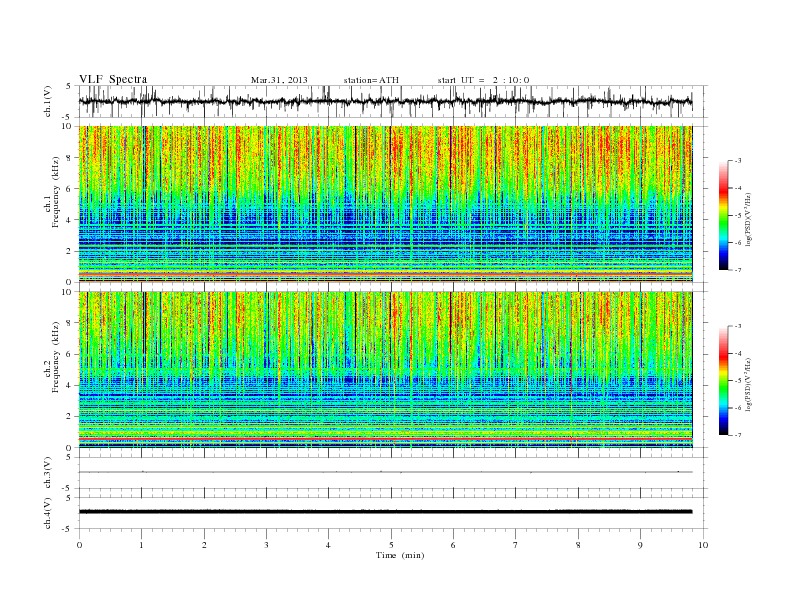The image size is (792, 612).
Task: Select the date text "Mar.31, 2013"
Action: coord(279,80)
